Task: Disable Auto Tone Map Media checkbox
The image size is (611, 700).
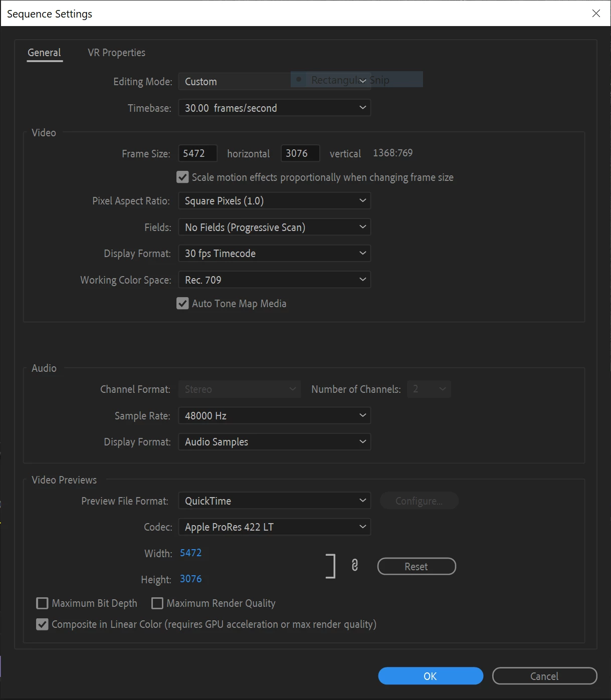Action: pos(182,304)
